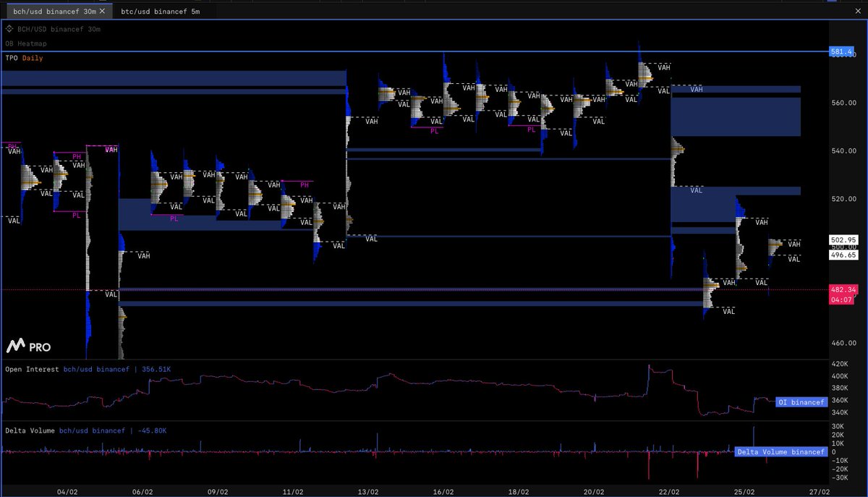Click the 540.00 level on the price axis

pos(843,150)
